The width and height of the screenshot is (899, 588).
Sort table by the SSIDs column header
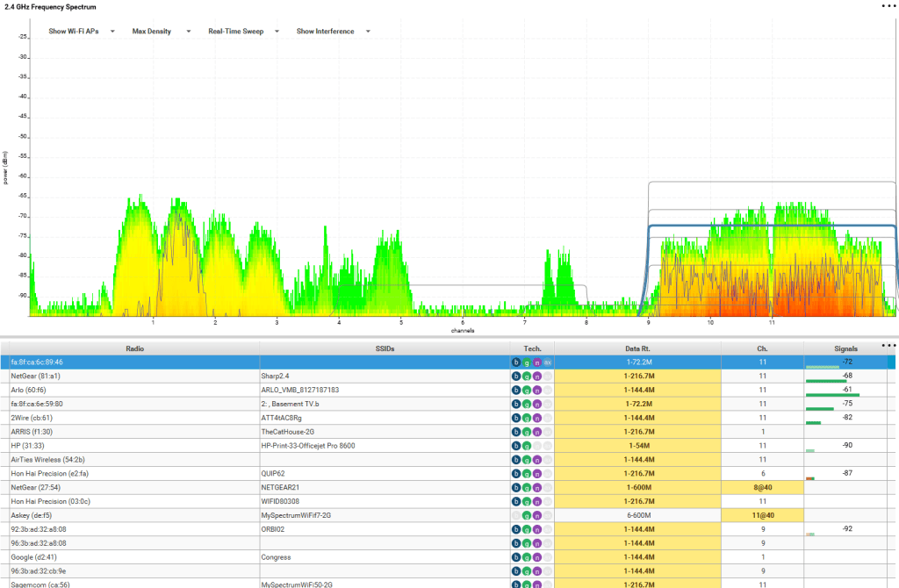385,348
